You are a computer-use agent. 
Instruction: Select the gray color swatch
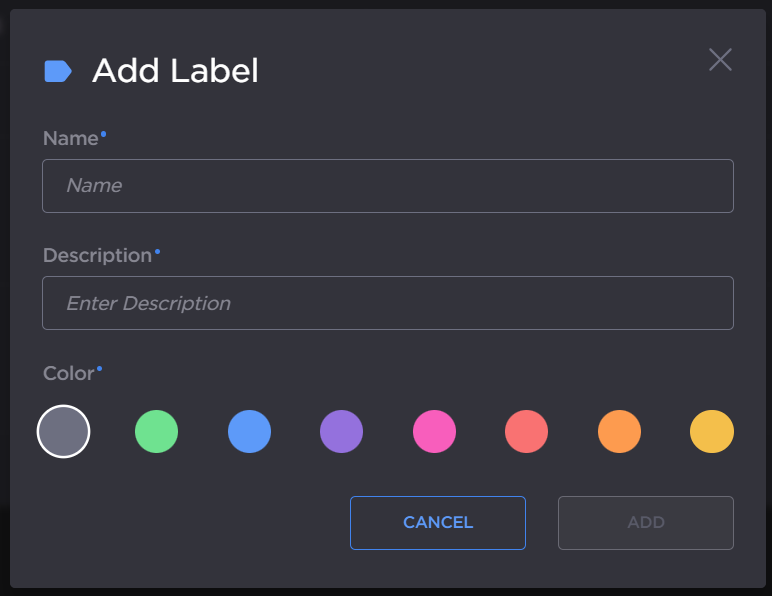pyautogui.click(x=63, y=432)
